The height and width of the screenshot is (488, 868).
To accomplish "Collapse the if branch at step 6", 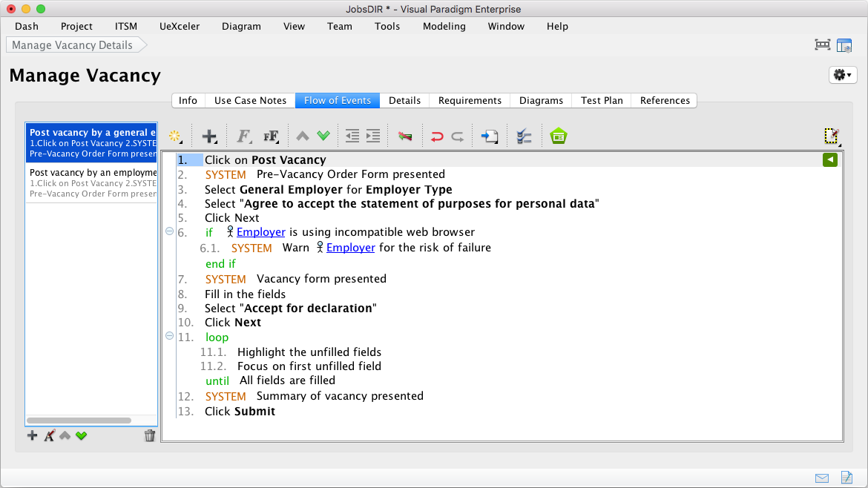I will (169, 231).
